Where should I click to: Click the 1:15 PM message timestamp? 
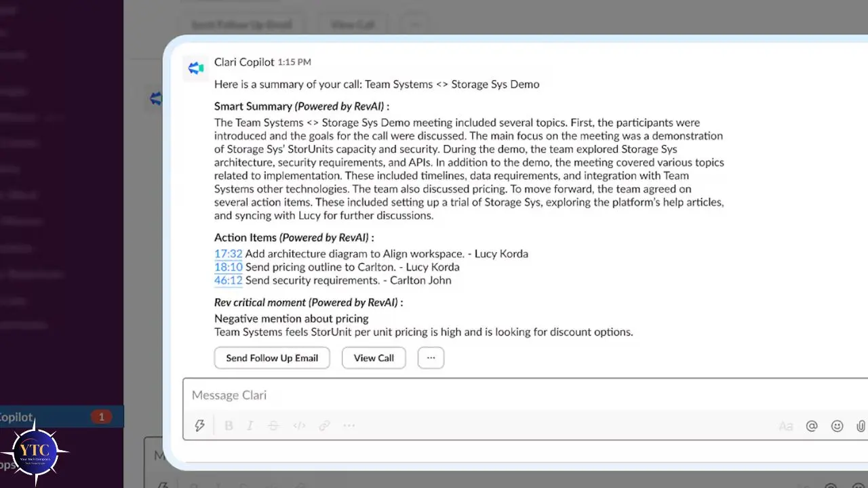pyautogui.click(x=294, y=62)
